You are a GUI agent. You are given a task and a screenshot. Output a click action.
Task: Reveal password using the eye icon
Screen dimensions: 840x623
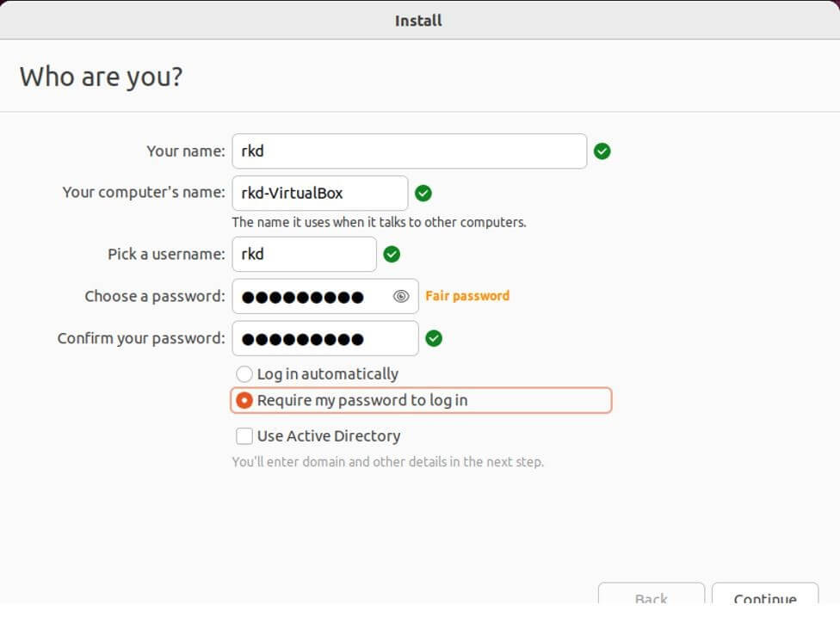401,297
